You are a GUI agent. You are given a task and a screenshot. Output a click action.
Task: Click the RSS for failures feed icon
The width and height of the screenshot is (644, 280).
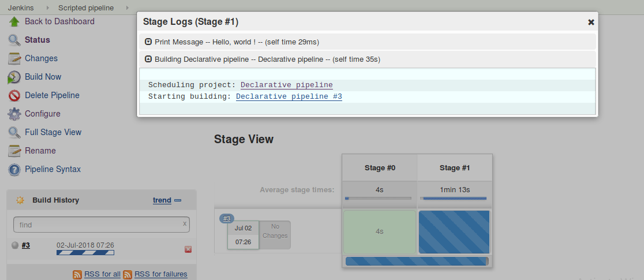pos(128,274)
